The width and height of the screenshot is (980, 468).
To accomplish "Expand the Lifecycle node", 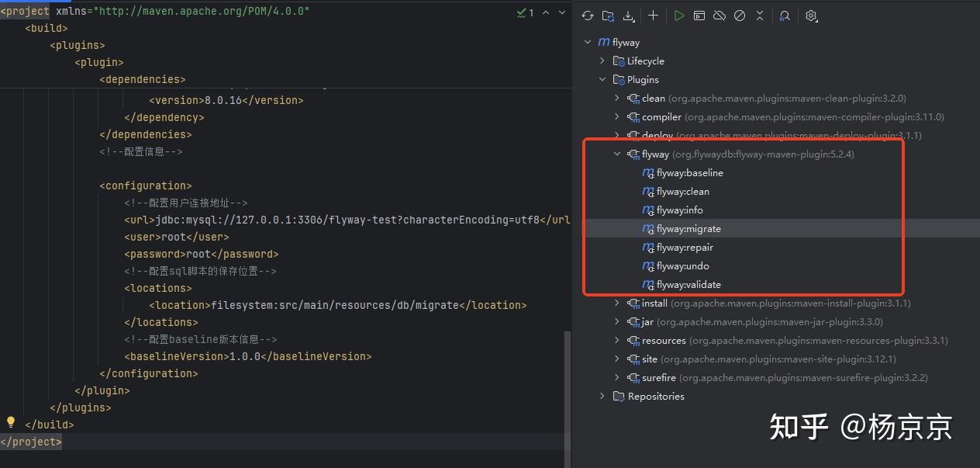I will coord(602,61).
